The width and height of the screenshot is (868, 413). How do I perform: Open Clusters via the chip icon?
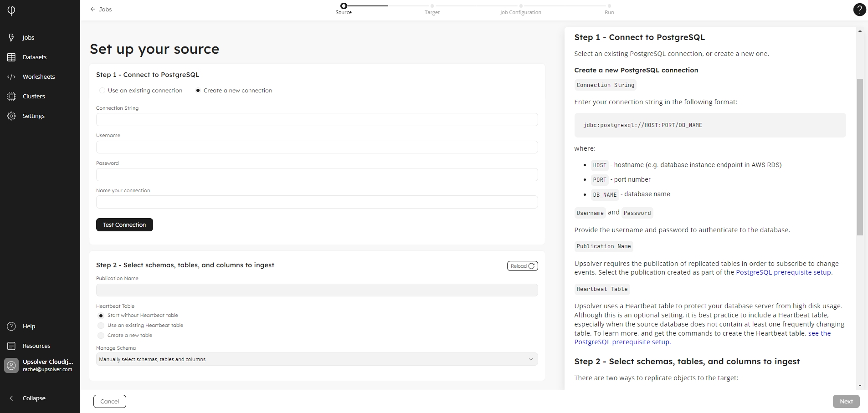point(11,96)
